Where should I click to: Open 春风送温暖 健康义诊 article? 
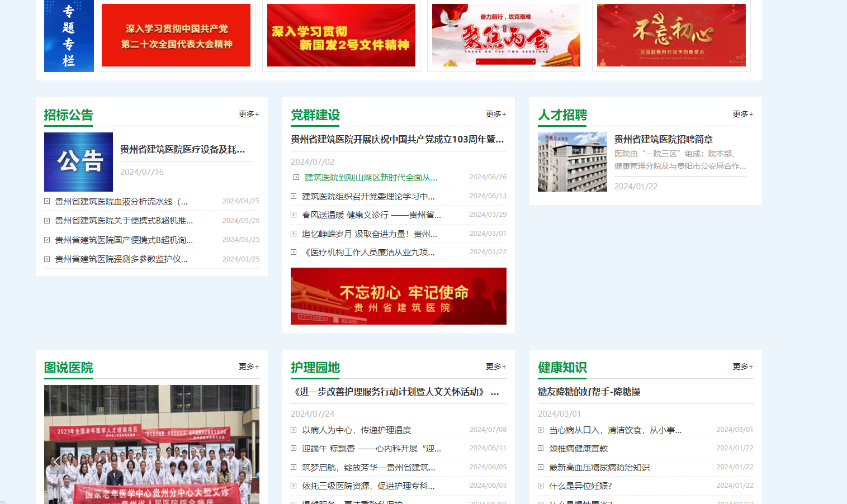[371, 215]
